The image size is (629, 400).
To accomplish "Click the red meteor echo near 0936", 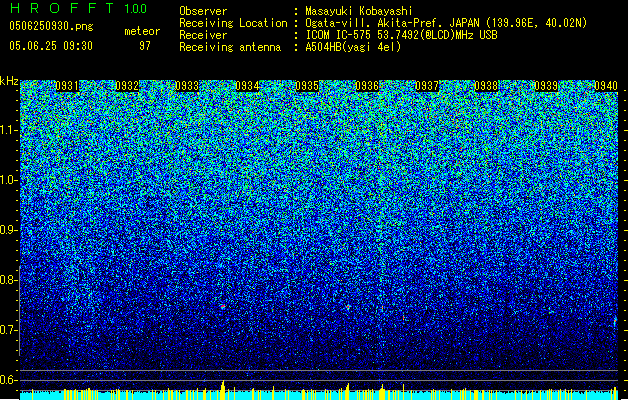I will pos(348,307).
